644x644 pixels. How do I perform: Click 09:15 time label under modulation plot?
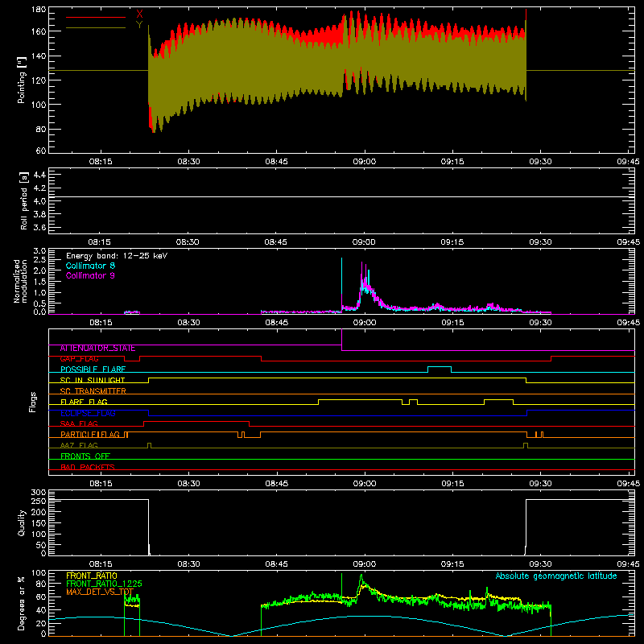click(x=452, y=323)
